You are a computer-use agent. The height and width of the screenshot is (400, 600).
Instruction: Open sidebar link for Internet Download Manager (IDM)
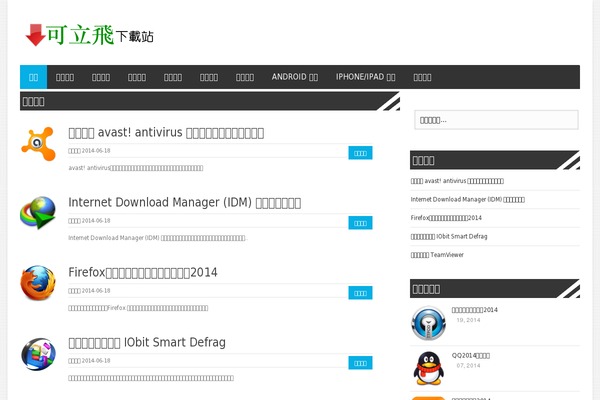(468, 199)
